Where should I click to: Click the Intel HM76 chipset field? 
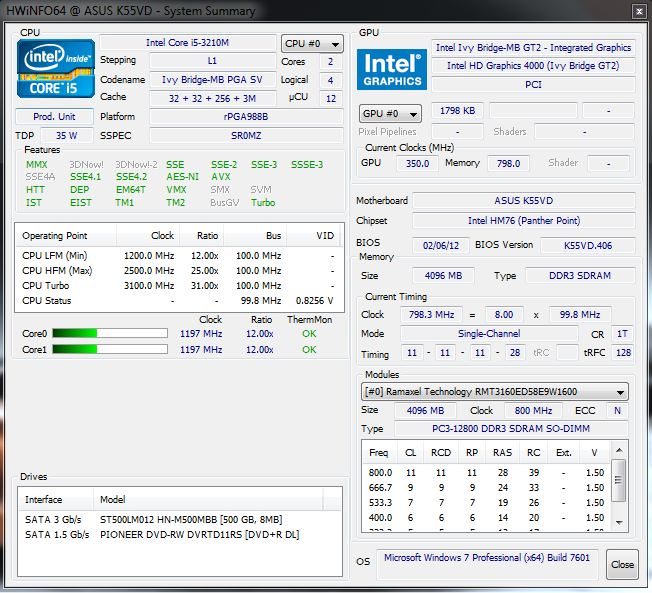(x=524, y=220)
